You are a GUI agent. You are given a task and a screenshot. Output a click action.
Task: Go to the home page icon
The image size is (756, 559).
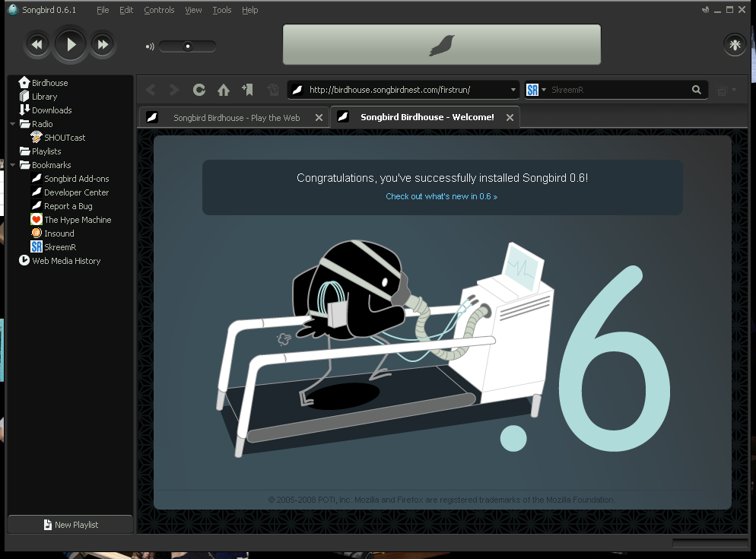224,90
